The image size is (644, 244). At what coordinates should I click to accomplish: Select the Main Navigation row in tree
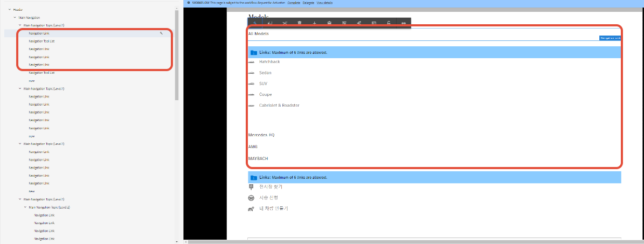point(29,17)
